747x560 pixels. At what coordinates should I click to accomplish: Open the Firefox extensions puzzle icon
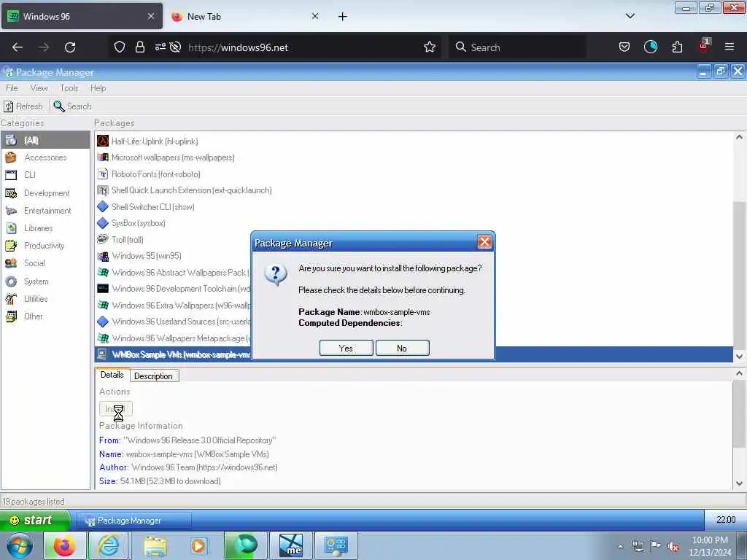pos(677,47)
